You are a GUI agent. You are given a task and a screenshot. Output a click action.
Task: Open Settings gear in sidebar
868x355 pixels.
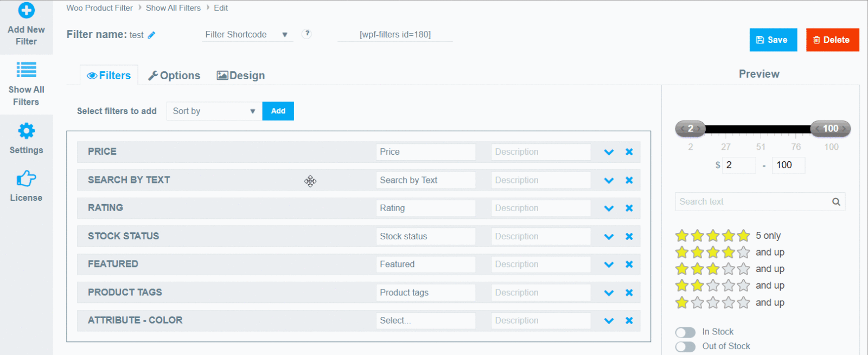[x=26, y=131]
